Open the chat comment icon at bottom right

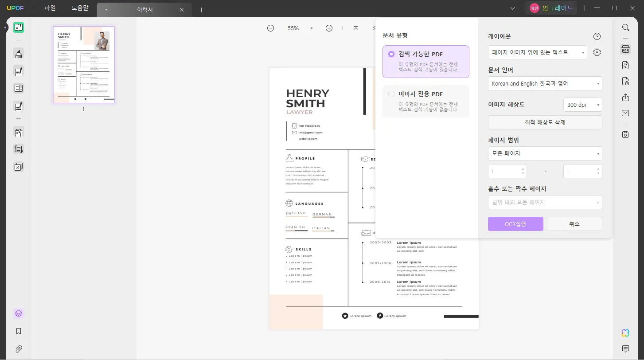tap(625, 348)
